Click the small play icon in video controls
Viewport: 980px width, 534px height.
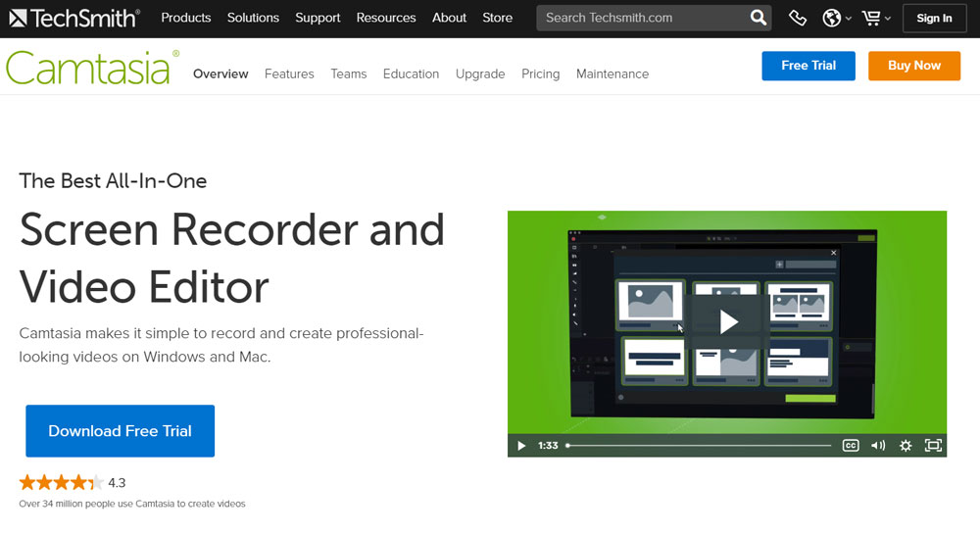[521, 445]
